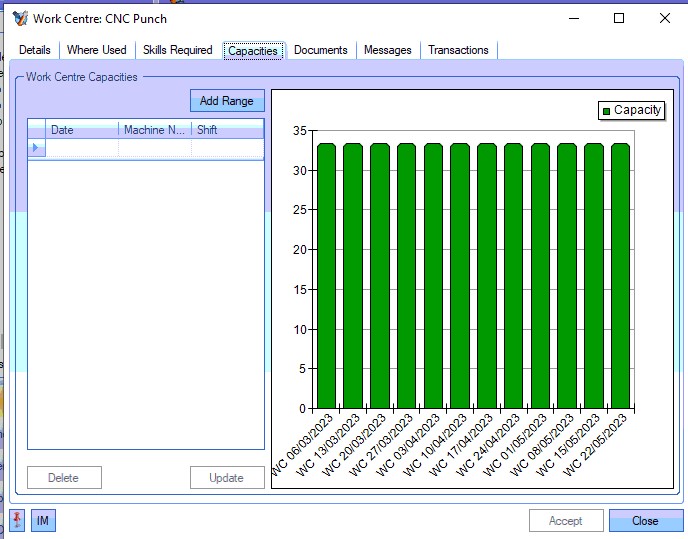This screenshot has height=539, width=688.
Task: Select the Capacities tab
Action: [x=253, y=50]
